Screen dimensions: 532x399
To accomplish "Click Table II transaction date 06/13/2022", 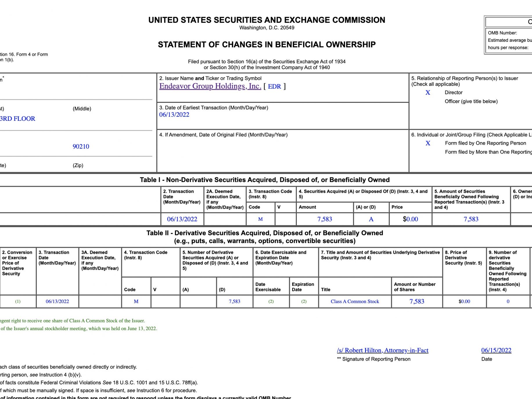I will pyautogui.click(x=57, y=301).
